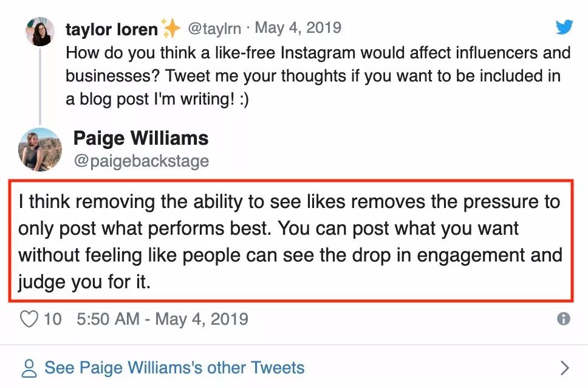Open taylor loren's profile avatar
The image size is (588, 388).
pos(40,32)
